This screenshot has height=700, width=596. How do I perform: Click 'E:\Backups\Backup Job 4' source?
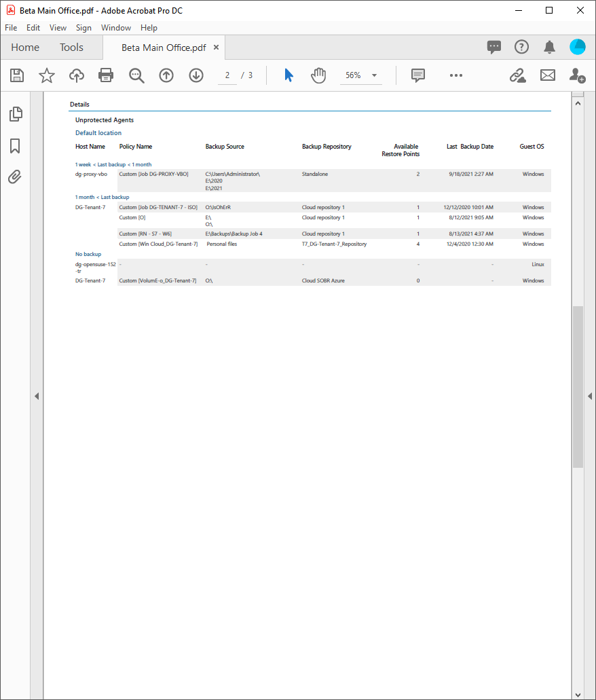(x=234, y=234)
